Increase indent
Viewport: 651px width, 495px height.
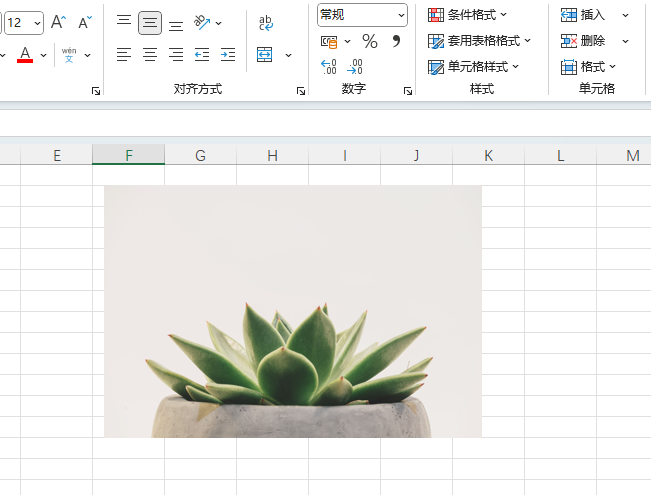(228, 54)
